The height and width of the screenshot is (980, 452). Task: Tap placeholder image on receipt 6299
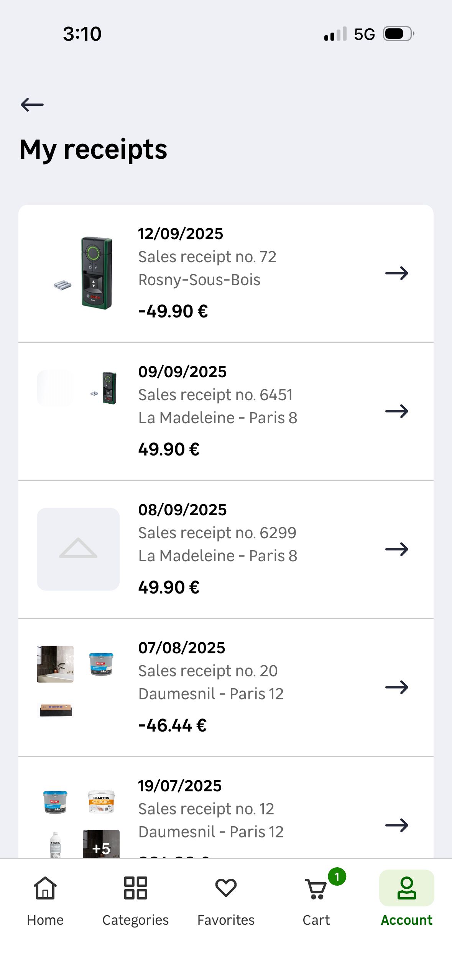point(78,549)
